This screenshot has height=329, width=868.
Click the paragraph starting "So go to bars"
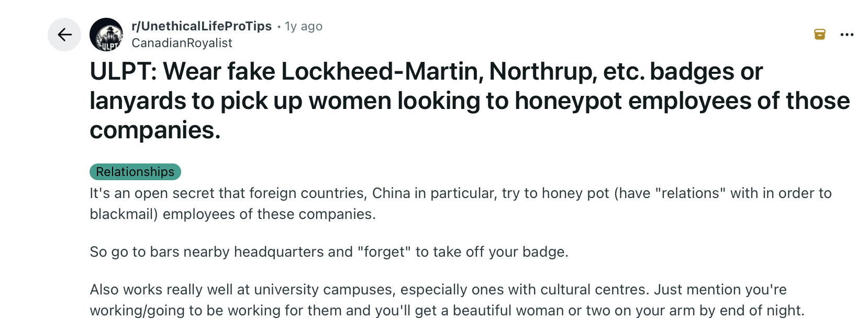[329, 252]
